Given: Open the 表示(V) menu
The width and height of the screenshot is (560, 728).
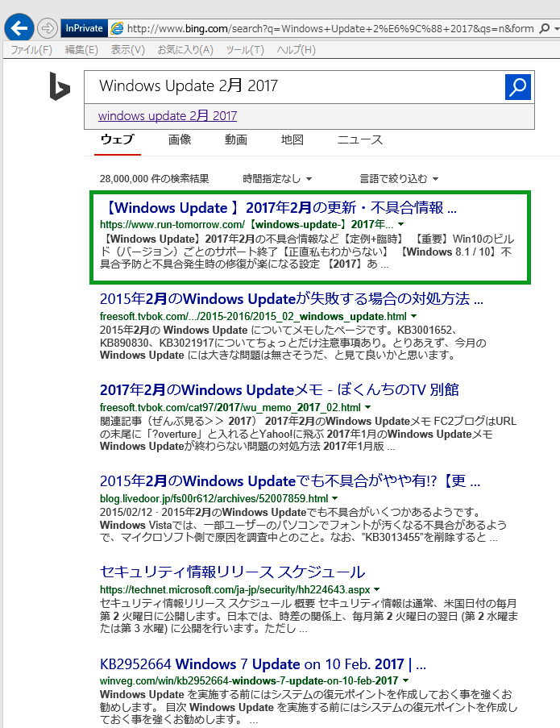Looking at the screenshot, I should [127, 50].
